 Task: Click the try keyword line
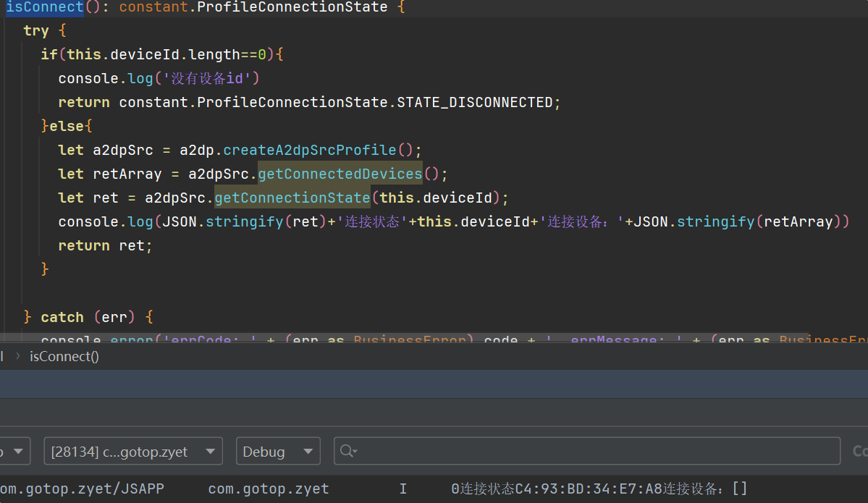[45, 31]
